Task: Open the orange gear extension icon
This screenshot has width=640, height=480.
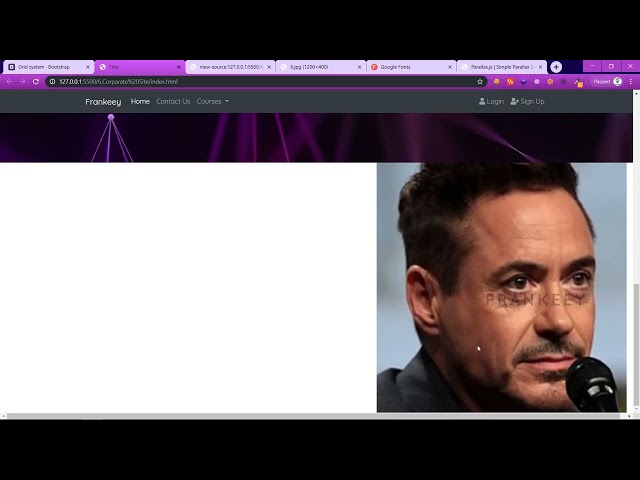Action: (x=550, y=82)
